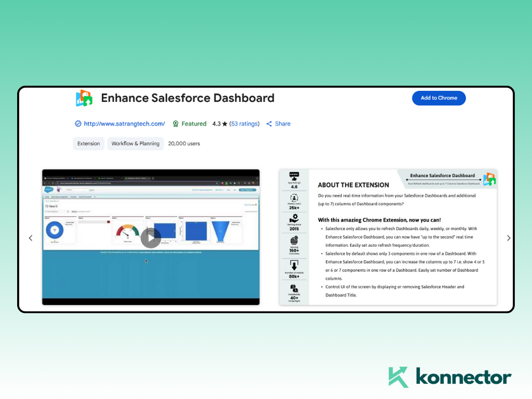Click the share icon next to Share
The image size is (532, 399).
(x=269, y=124)
